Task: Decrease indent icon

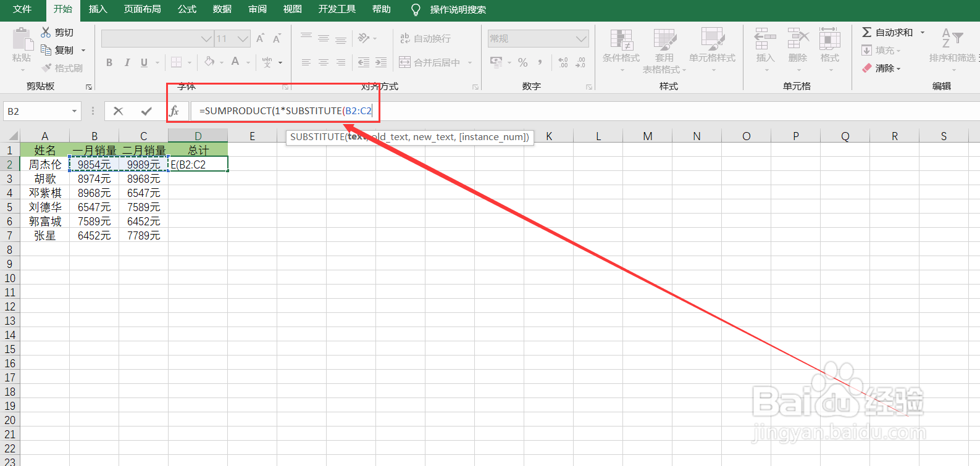Action: [x=364, y=62]
